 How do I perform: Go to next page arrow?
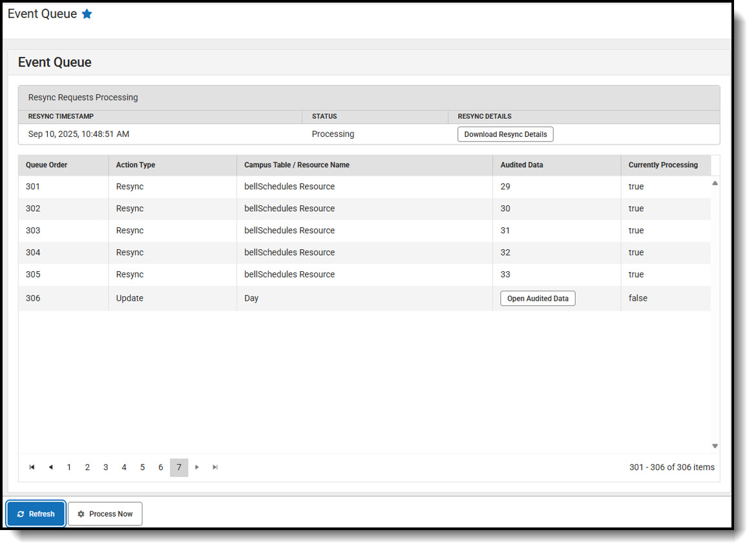pos(196,467)
